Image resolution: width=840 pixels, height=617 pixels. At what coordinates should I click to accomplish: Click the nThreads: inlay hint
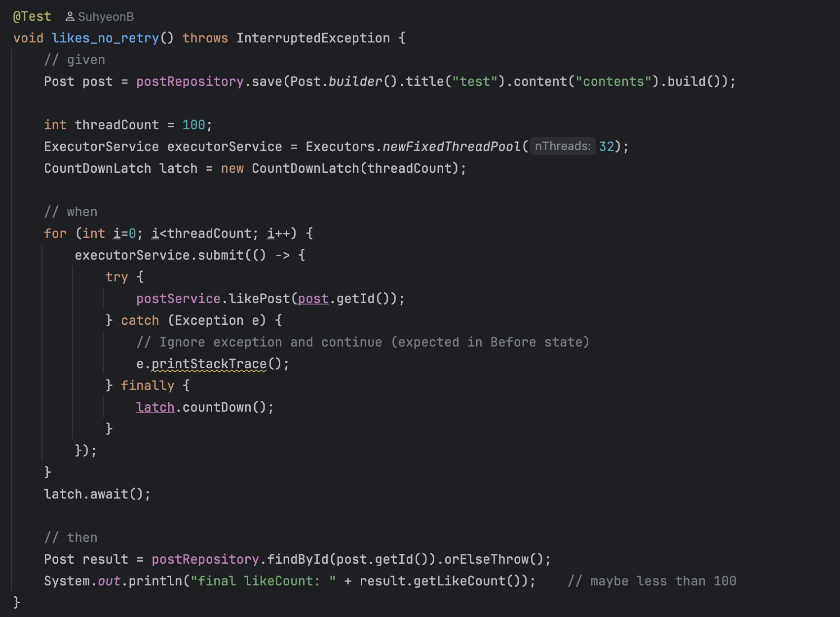(x=563, y=146)
